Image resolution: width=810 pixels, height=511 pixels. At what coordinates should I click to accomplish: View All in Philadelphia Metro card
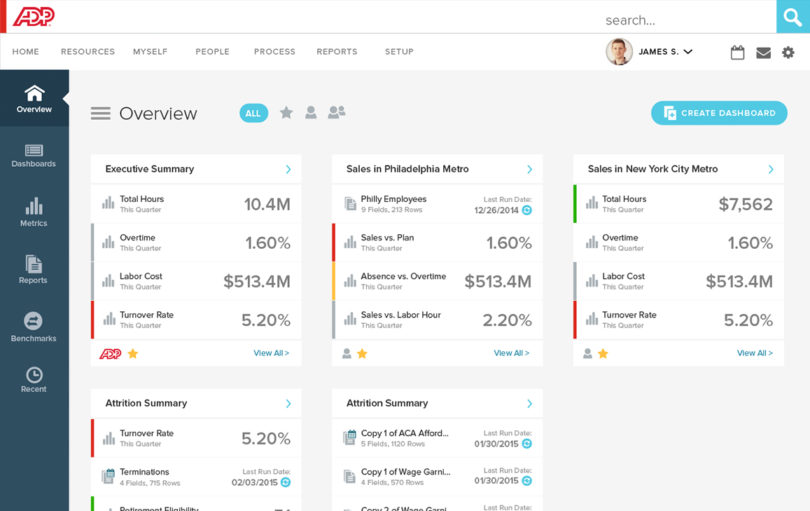pos(511,353)
